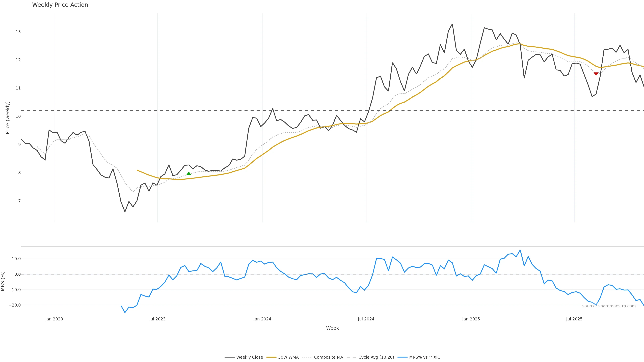Toggle the 30W WMA legend label
This screenshot has height=362, width=644.
point(288,357)
